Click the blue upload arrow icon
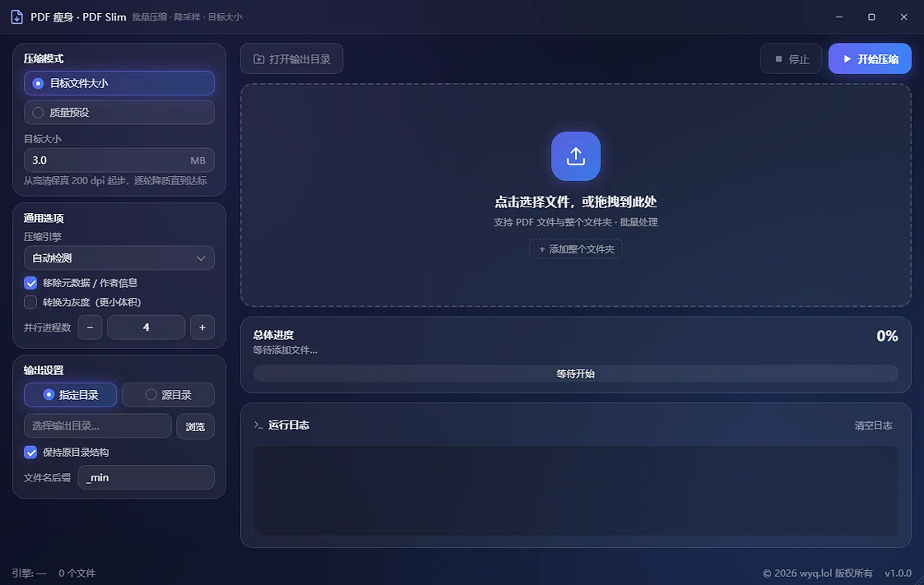Screen dimensions: 924x585 click(x=576, y=156)
